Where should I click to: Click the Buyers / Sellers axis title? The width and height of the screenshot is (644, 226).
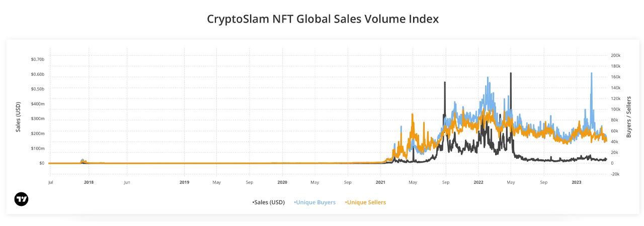pos(628,117)
